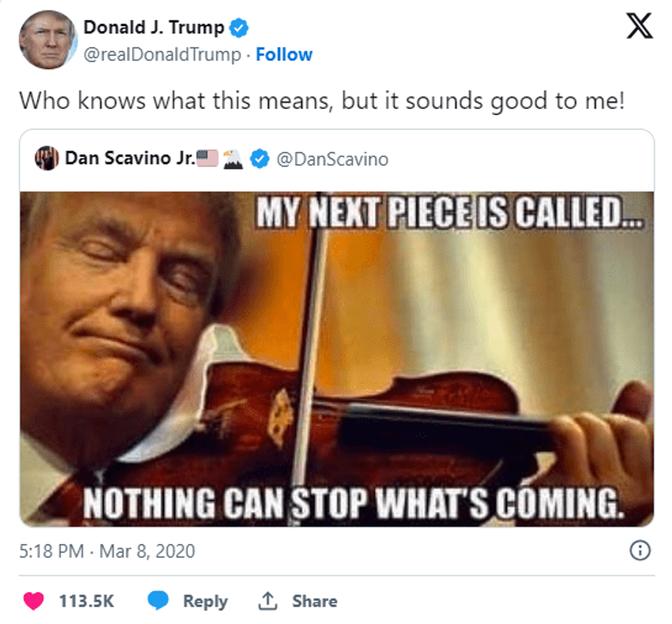The width and height of the screenshot is (672, 624).
Task: Open the 5:18 PM · Mar 8, 2020 timestamp
Action: click(107, 551)
